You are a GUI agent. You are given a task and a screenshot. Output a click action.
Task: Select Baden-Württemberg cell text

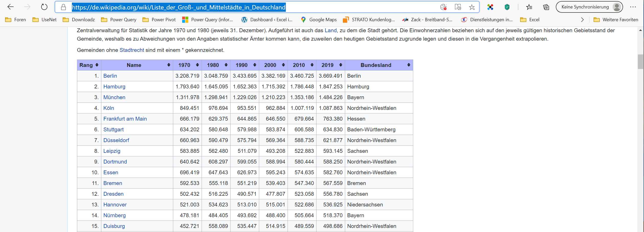[x=371, y=130]
